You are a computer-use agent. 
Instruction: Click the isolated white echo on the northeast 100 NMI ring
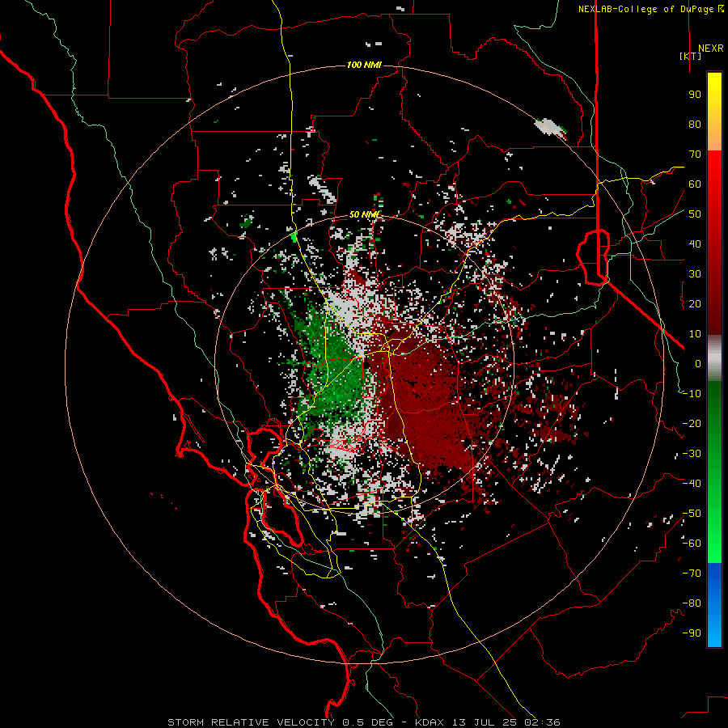[x=550, y=128]
